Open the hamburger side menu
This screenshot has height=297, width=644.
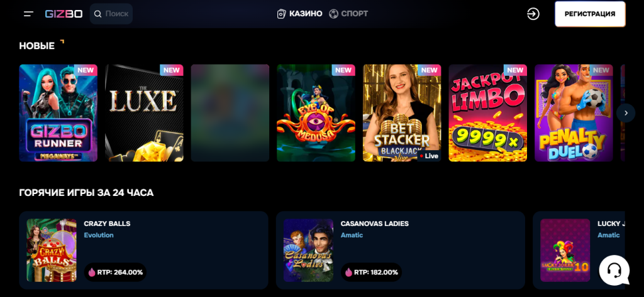pyautogui.click(x=28, y=14)
